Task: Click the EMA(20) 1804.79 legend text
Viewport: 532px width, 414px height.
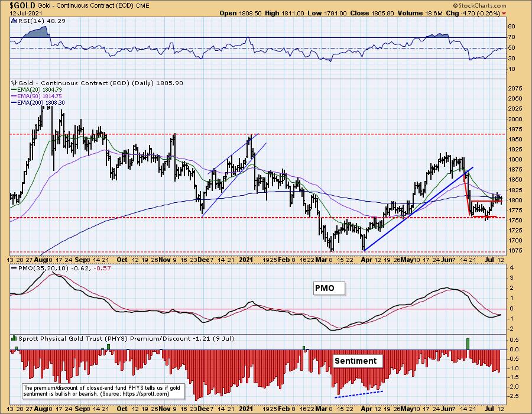Action: [x=40, y=90]
